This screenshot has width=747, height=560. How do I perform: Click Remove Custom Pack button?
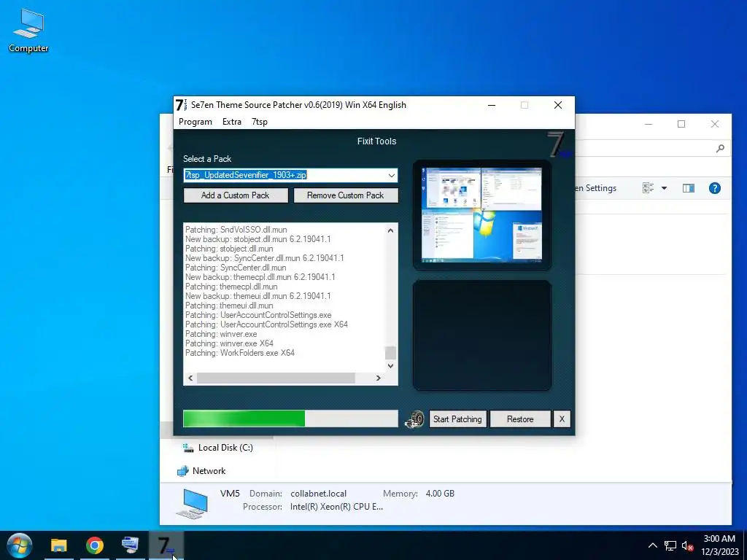tap(345, 195)
